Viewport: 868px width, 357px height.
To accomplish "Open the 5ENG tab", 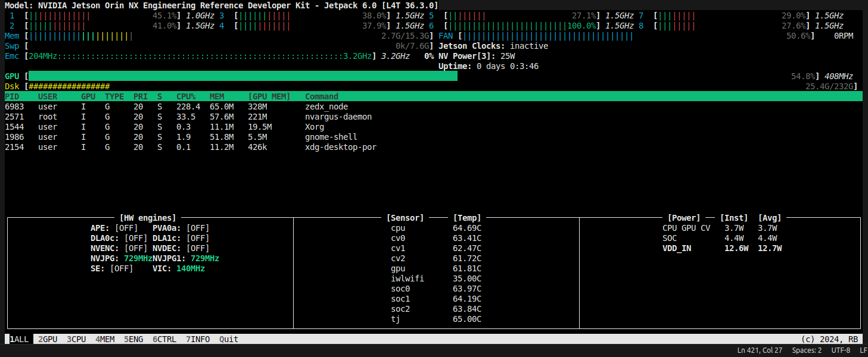I will coord(133,339).
